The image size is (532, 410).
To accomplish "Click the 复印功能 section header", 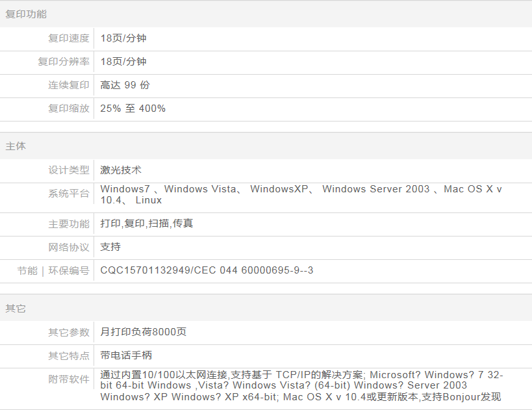I will tap(26, 14).
